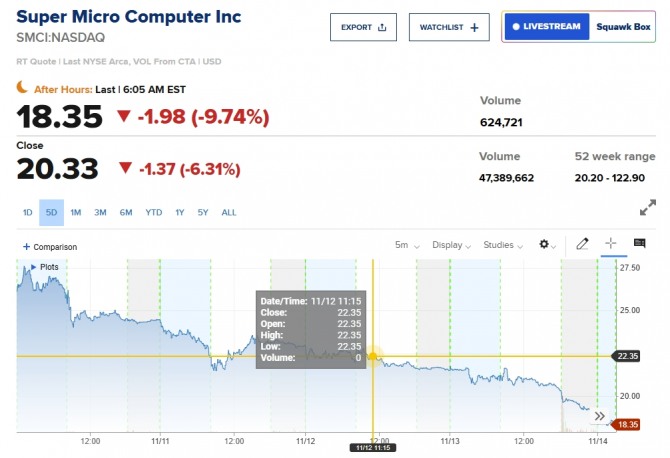670x458 pixels.
Task: Toggle the info tooltip icon
Action: (639, 244)
